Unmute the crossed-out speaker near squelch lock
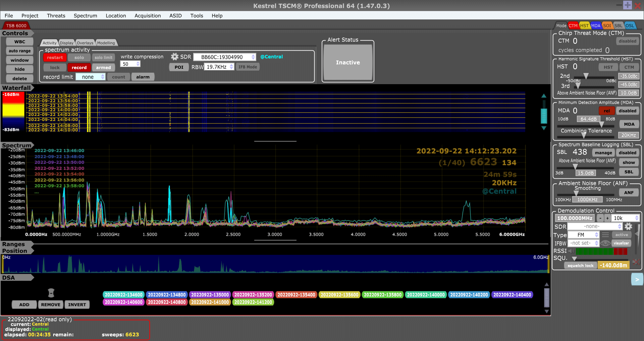 pyautogui.click(x=636, y=263)
